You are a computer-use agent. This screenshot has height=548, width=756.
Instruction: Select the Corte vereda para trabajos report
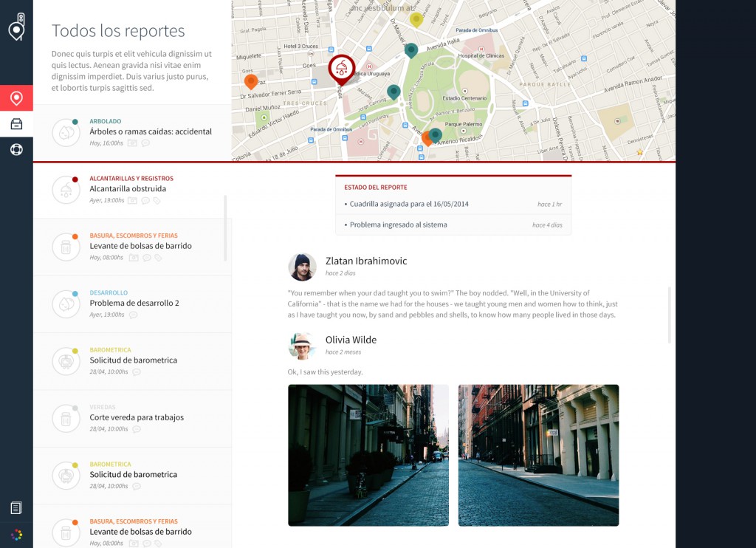click(137, 417)
